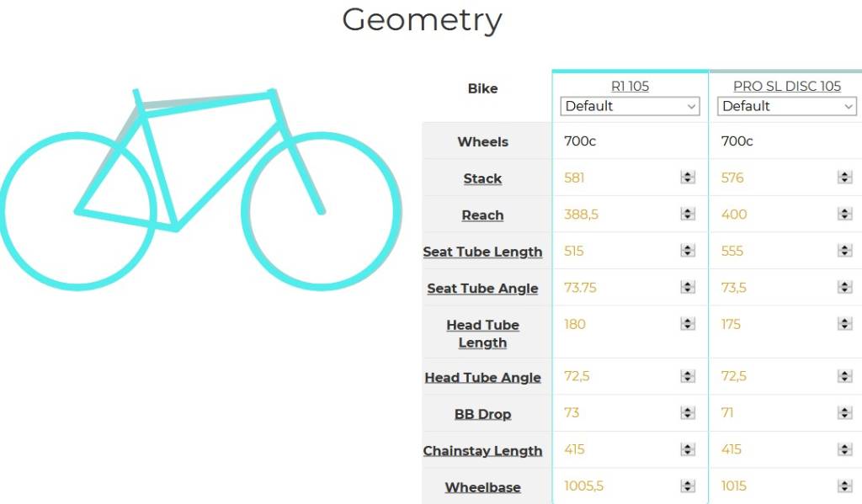Click the stepper arrows for R1 105 Reach
The image size is (862, 504).
688,214
